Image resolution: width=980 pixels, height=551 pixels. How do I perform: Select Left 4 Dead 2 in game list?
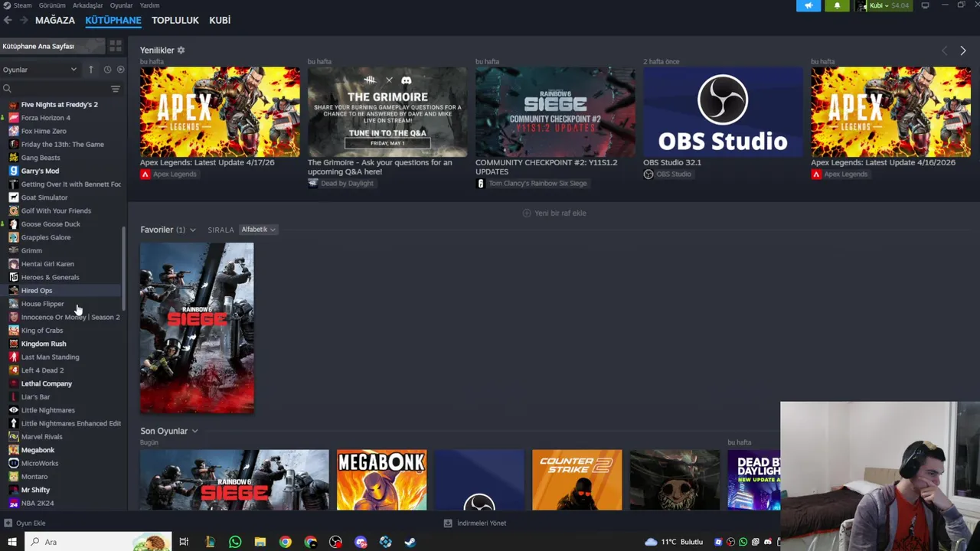[43, 370]
